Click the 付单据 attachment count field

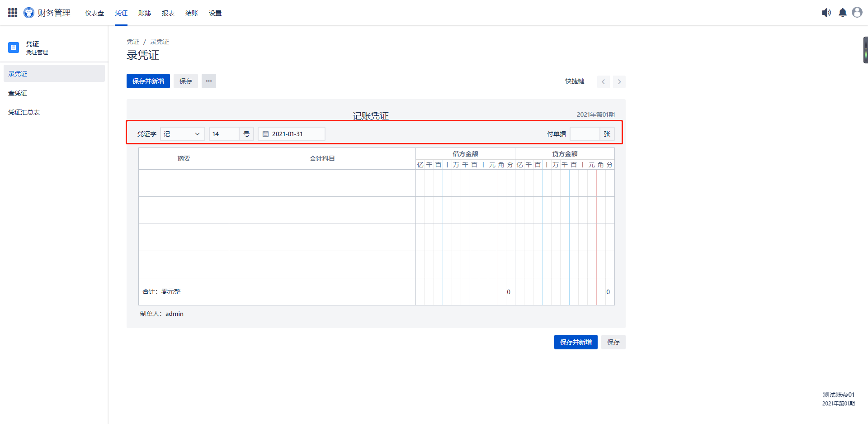click(x=585, y=134)
